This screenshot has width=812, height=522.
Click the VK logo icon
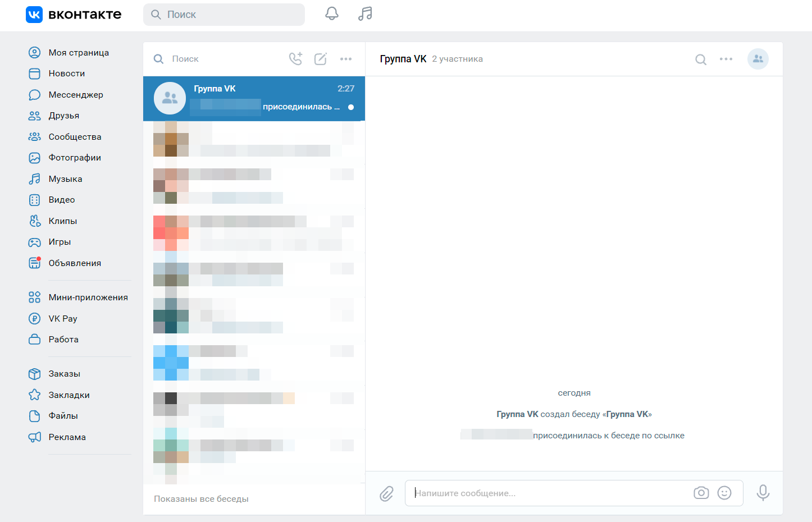pyautogui.click(x=34, y=15)
